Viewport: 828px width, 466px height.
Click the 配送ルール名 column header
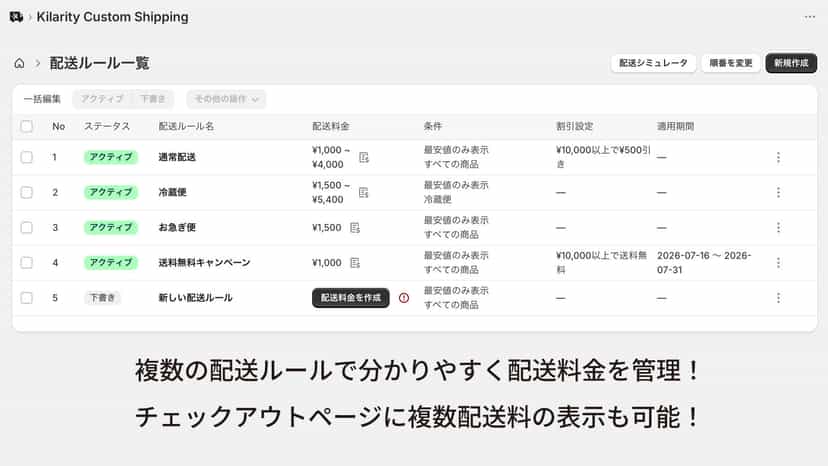coord(186,126)
